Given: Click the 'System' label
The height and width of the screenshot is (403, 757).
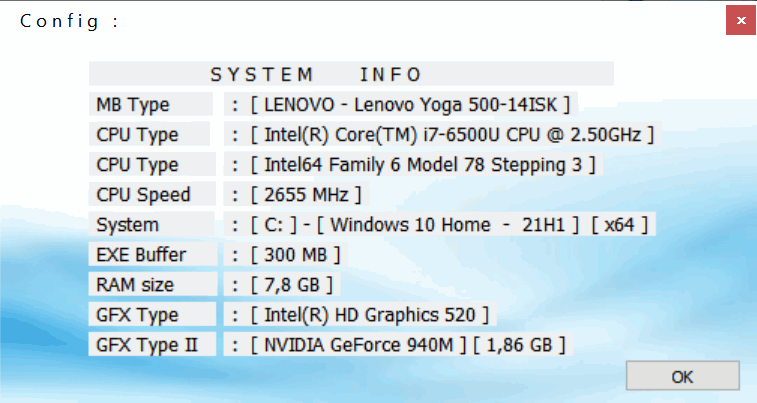Looking at the screenshot, I should [x=152, y=224].
